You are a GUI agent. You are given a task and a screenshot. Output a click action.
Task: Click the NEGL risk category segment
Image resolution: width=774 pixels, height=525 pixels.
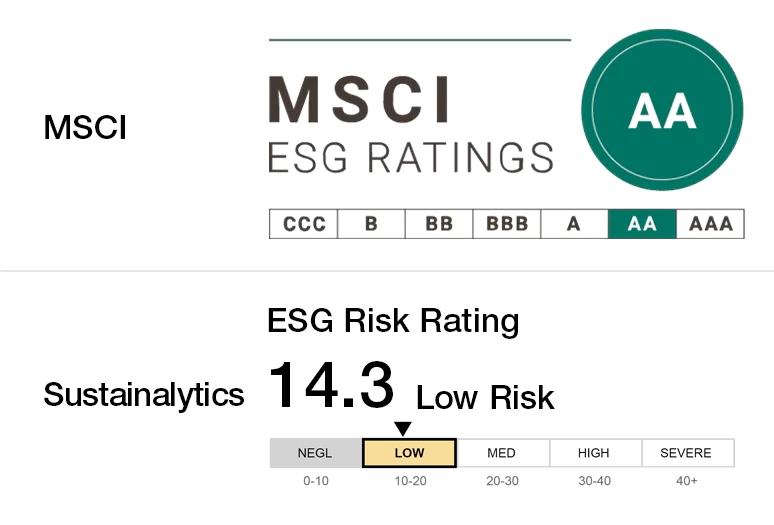316,453
